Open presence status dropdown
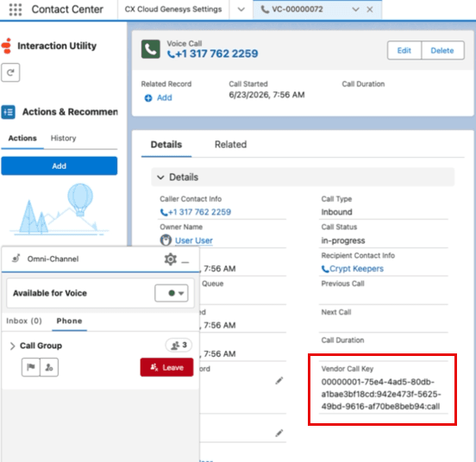476x462 pixels. pyautogui.click(x=172, y=293)
